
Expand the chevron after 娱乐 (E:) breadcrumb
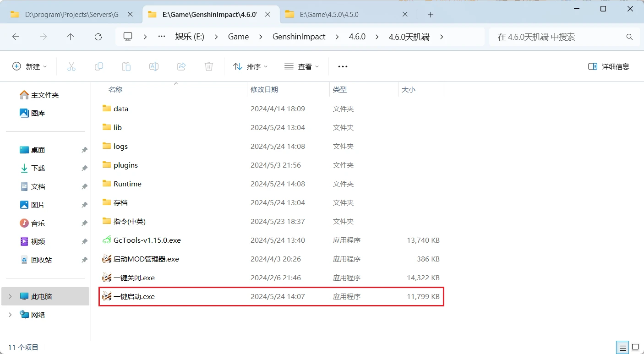tap(216, 37)
